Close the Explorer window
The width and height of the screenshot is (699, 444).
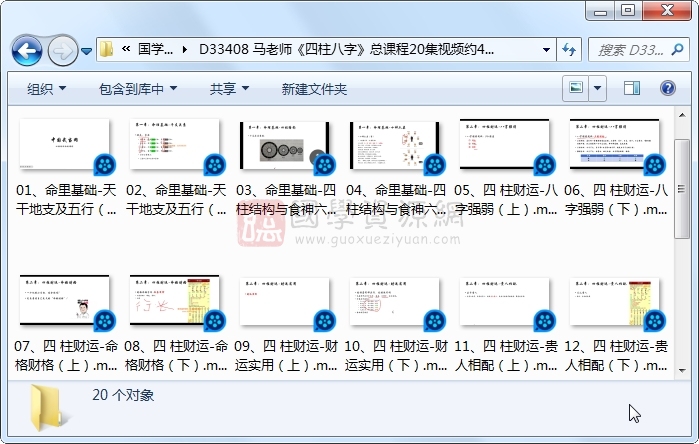pyautogui.click(x=667, y=10)
